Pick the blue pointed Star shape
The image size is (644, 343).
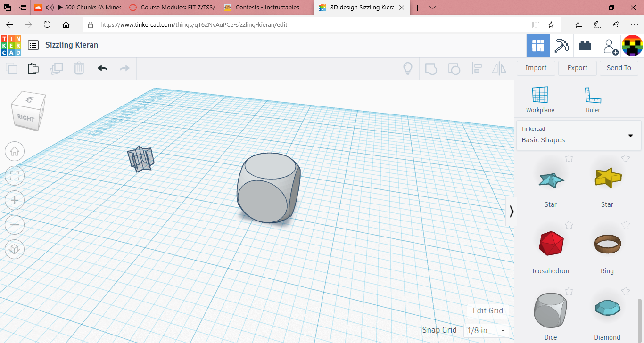551,180
